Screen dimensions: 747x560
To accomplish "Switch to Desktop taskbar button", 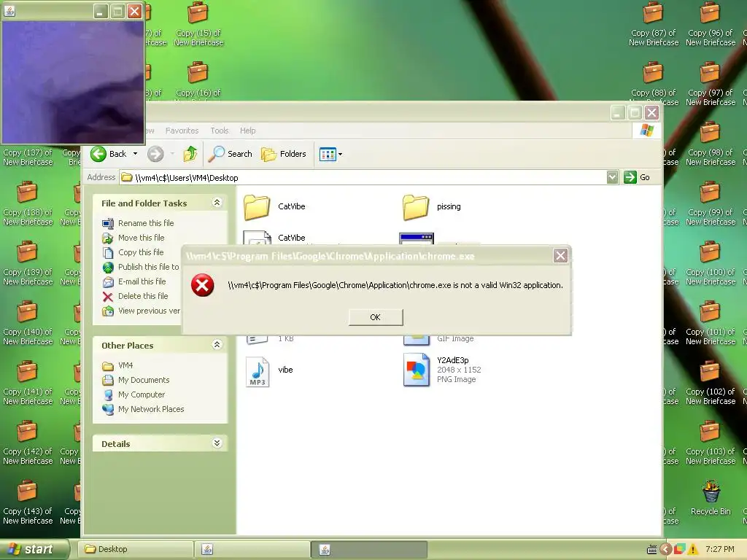I will (x=135, y=549).
